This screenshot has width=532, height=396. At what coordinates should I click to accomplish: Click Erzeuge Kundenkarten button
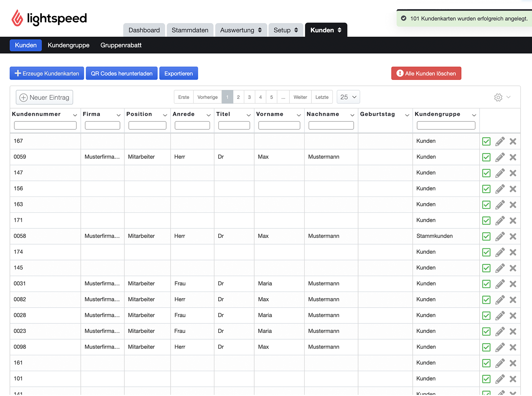click(x=47, y=73)
